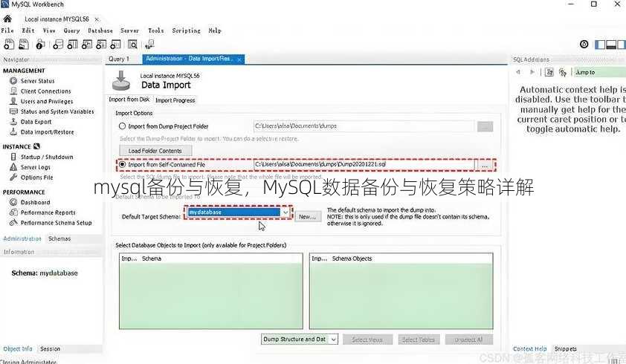626x364 pixels.
Task: Click Load Folder Contents button
Action: click(155, 151)
